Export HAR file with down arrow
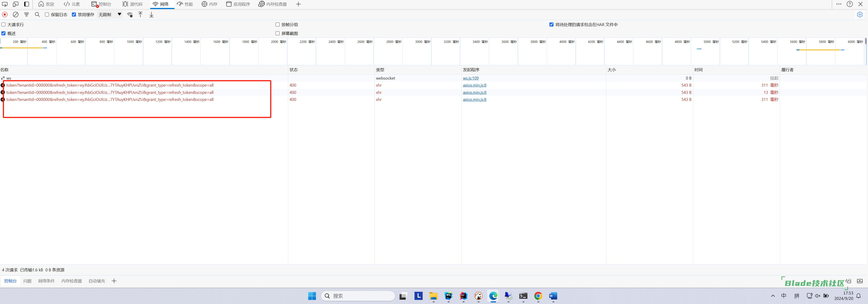The width and height of the screenshot is (868, 304). (x=151, y=15)
